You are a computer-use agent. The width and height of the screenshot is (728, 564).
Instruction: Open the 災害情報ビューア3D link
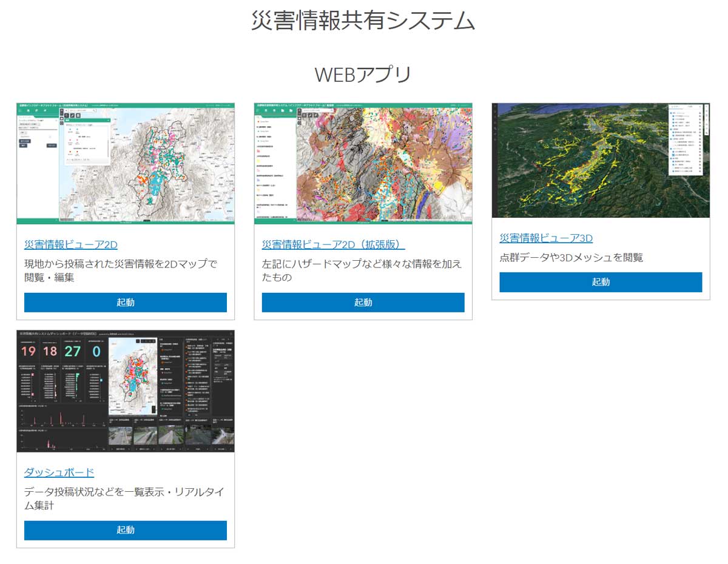pyautogui.click(x=546, y=238)
